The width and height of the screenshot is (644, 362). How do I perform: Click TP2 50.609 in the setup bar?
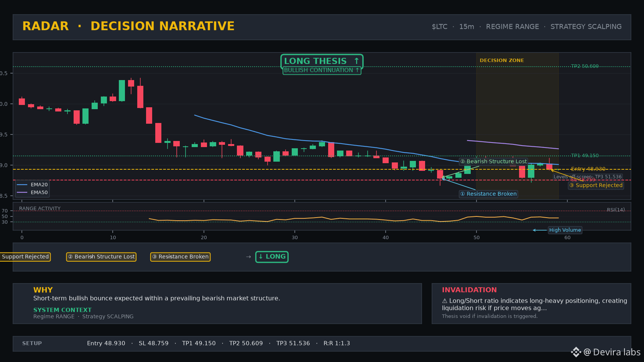[x=246, y=344]
